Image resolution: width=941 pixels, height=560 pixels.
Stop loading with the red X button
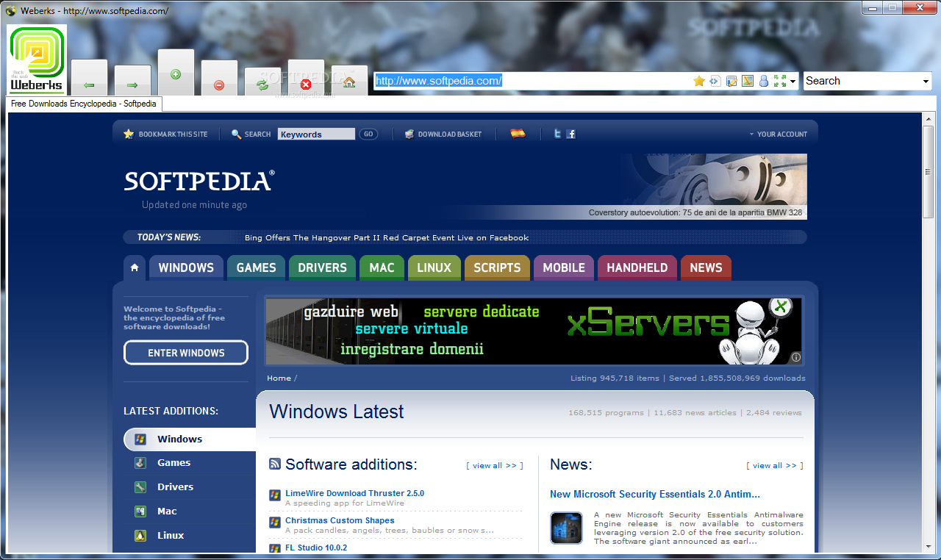coord(306,78)
